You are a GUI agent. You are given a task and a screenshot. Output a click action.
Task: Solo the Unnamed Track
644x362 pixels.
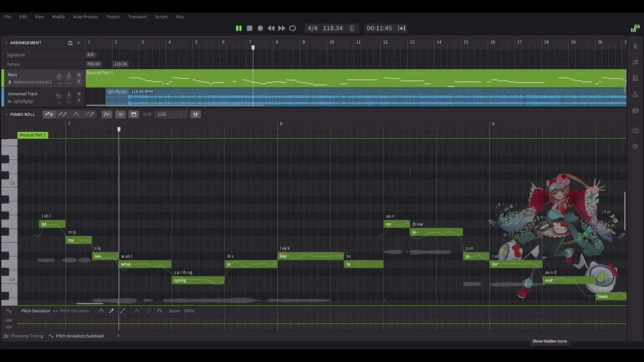click(x=79, y=101)
